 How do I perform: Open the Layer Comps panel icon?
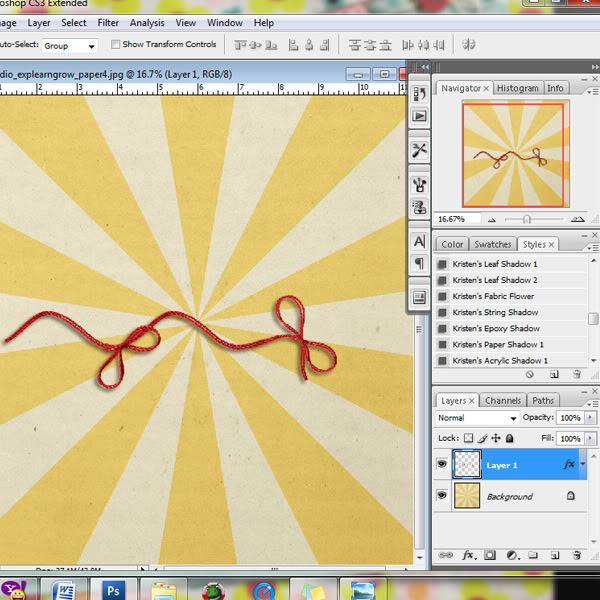coord(419,297)
